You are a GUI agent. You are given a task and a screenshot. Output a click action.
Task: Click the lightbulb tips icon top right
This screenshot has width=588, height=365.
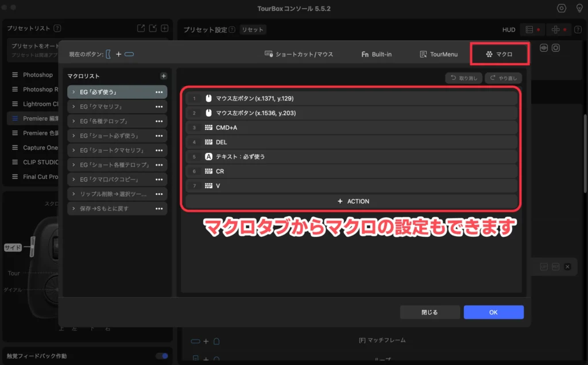(579, 8)
